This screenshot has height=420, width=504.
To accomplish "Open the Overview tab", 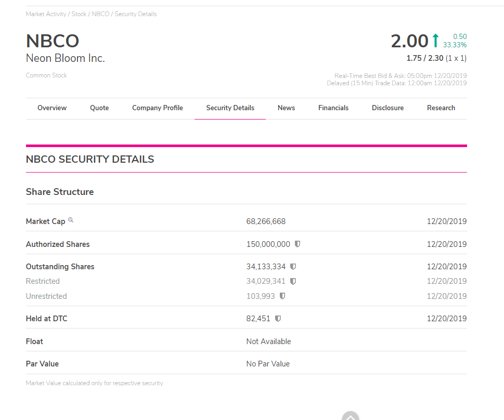I will coord(52,108).
